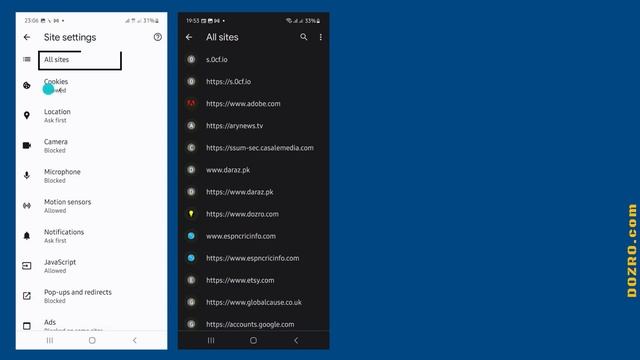Open three-dot menu in All sites
Viewport: 640px width, 360px height.
(321, 37)
